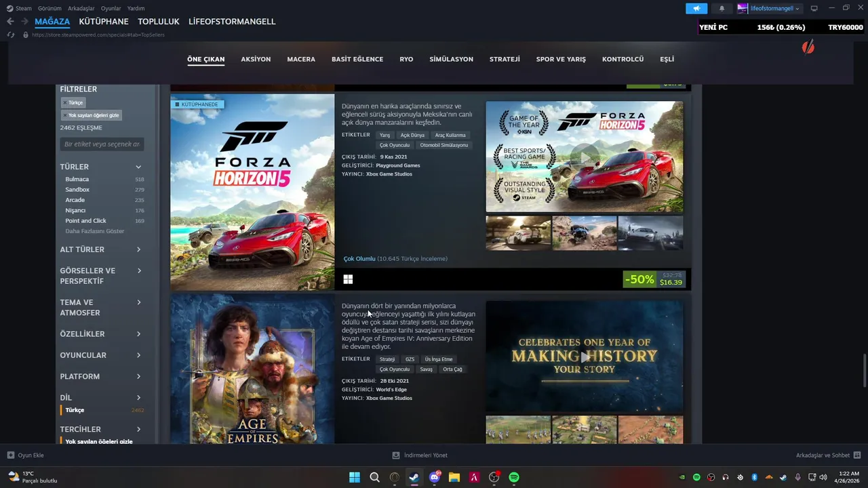Select the KONTROLCÜ category tab
This screenshot has height=488, width=868.
pyautogui.click(x=623, y=59)
